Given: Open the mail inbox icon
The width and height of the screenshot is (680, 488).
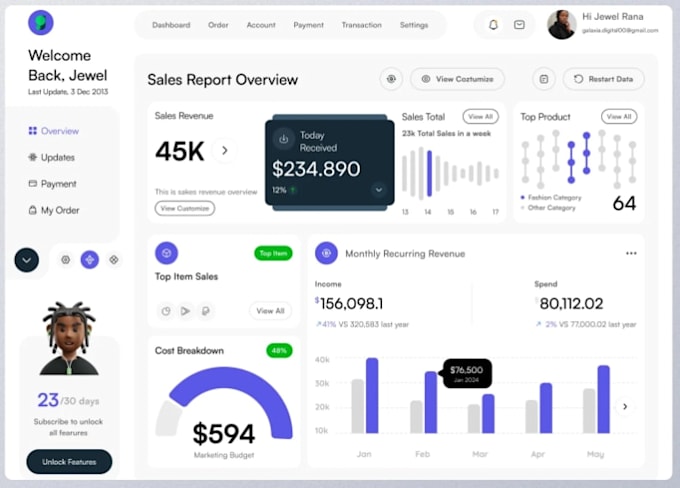Looking at the screenshot, I should pyautogui.click(x=519, y=25).
